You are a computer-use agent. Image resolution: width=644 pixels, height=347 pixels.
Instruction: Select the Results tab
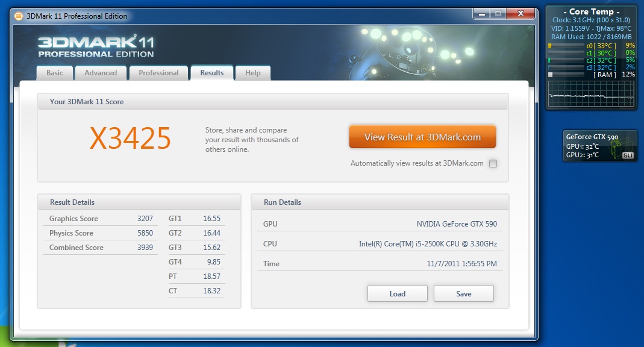pos(212,73)
